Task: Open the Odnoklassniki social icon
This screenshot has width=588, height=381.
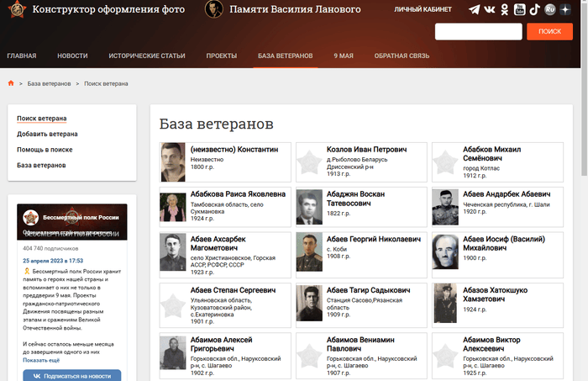Action: (505, 9)
